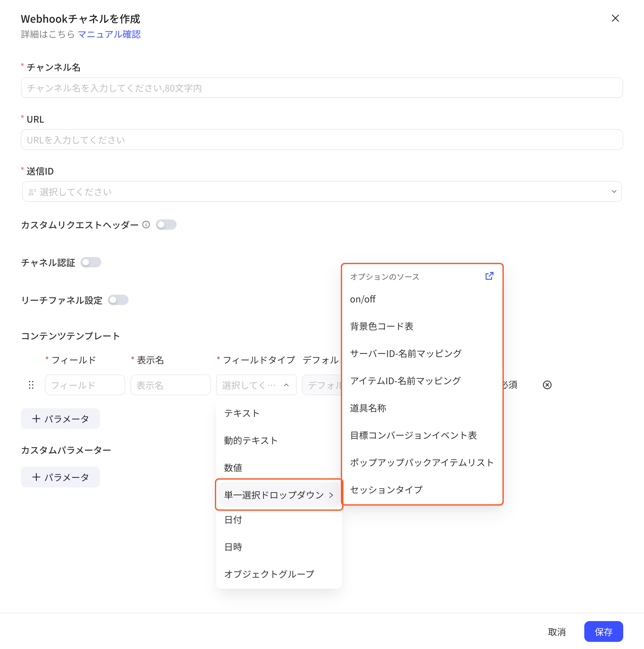
Task: Select the 道具名称 option
Action: click(422, 408)
